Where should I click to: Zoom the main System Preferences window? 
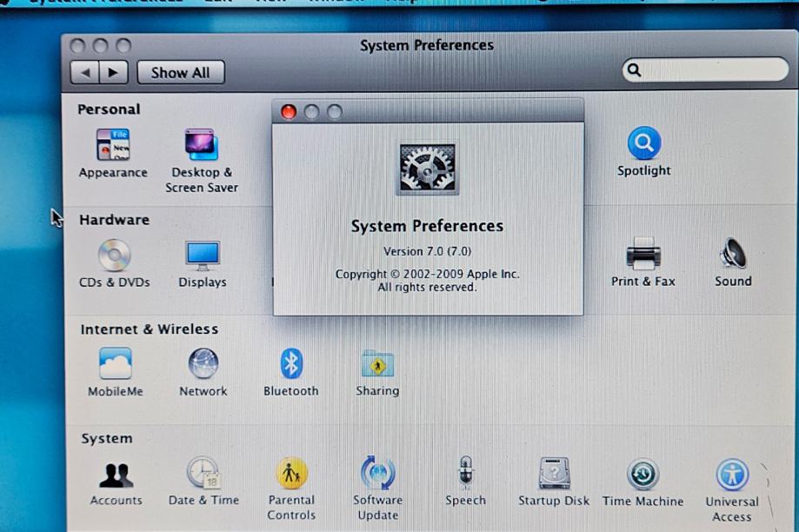click(x=123, y=46)
